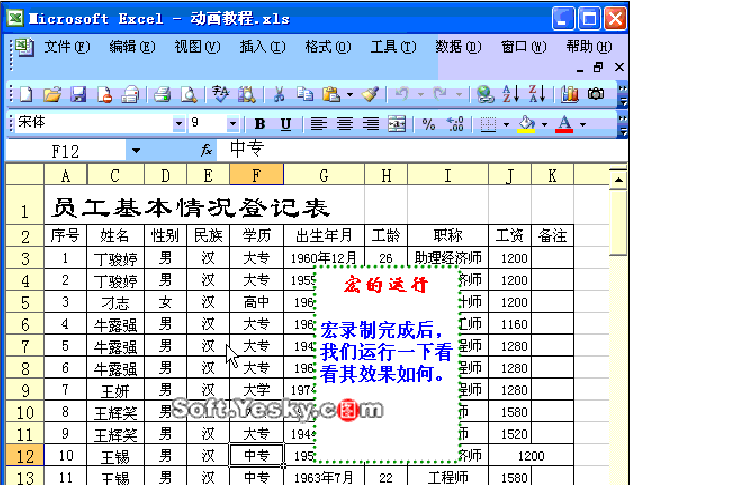Expand the Redo history arrow
729x485 pixels.
click(458, 95)
